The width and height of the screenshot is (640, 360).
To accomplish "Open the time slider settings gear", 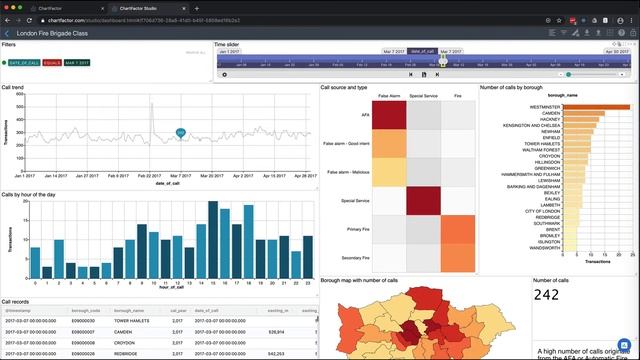I will click(224, 75).
